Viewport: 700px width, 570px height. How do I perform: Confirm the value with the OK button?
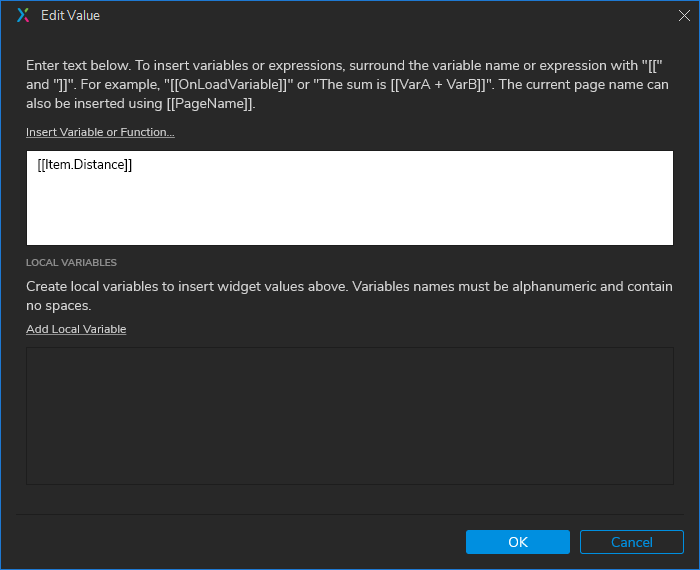517,542
